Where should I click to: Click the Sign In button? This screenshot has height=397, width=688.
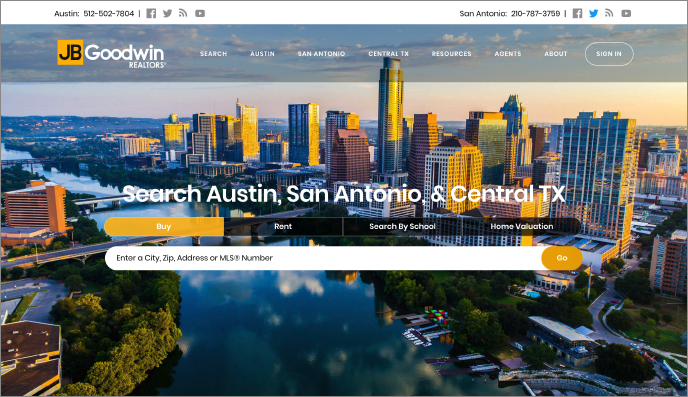(609, 54)
